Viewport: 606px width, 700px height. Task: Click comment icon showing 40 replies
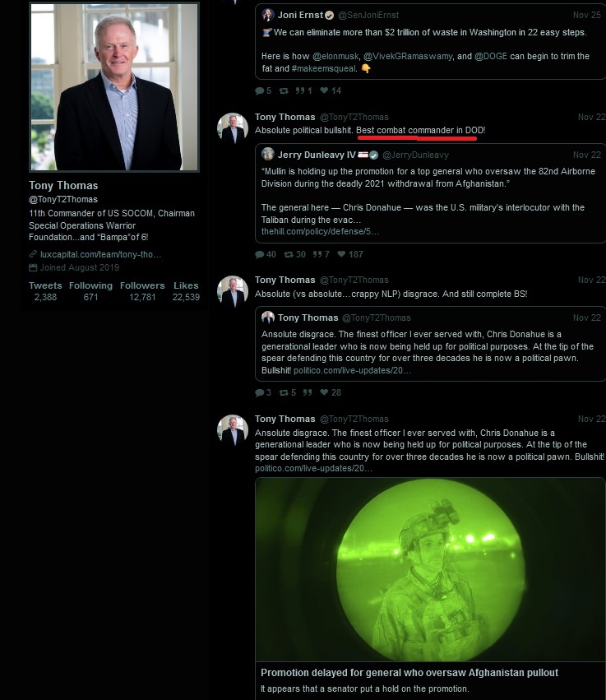click(260, 254)
